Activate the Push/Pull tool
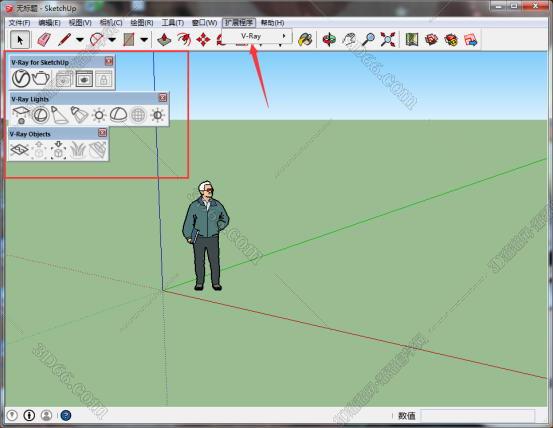The height and width of the screenshot is (428, 553). point(164,39)
